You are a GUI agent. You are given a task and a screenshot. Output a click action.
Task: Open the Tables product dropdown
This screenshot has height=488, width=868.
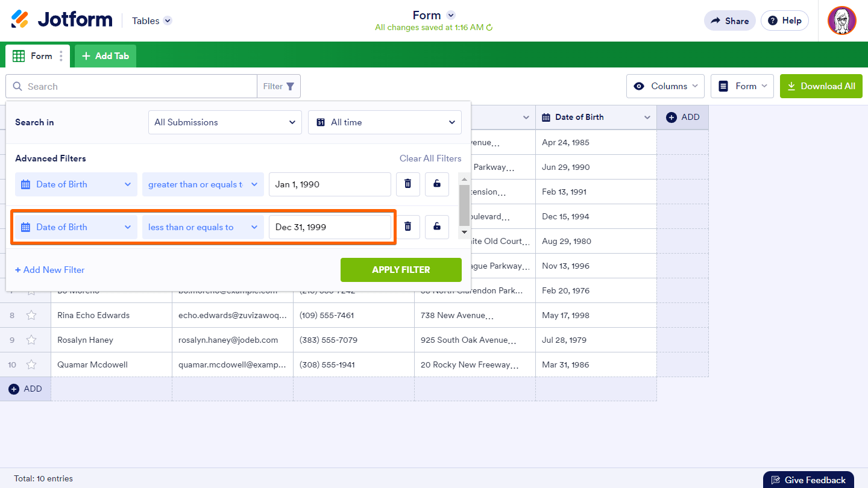tap(152, 20)
